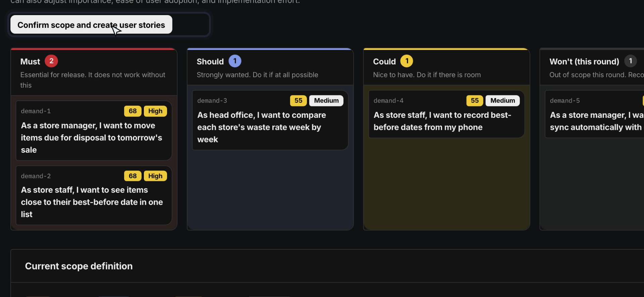Click the grey count badge beside Won't
Screen dimensions: 644x297
coord(631,61)
